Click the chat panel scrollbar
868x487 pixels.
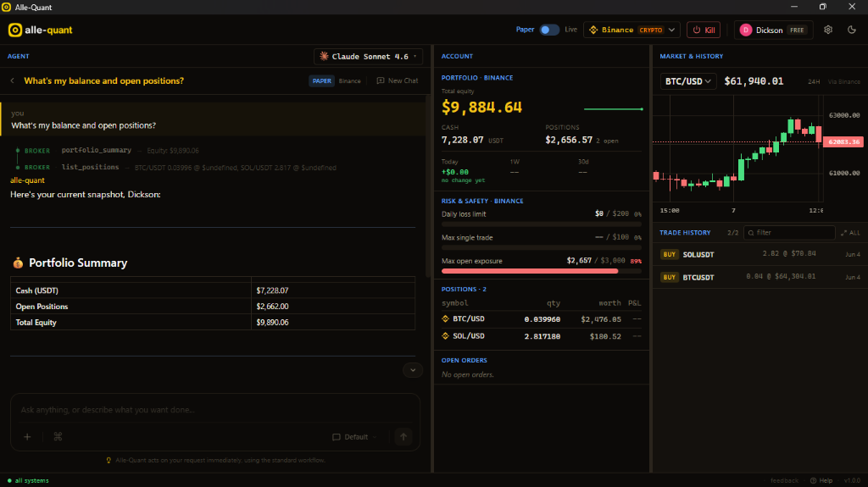pyautogui.click(x=428, y=186)
